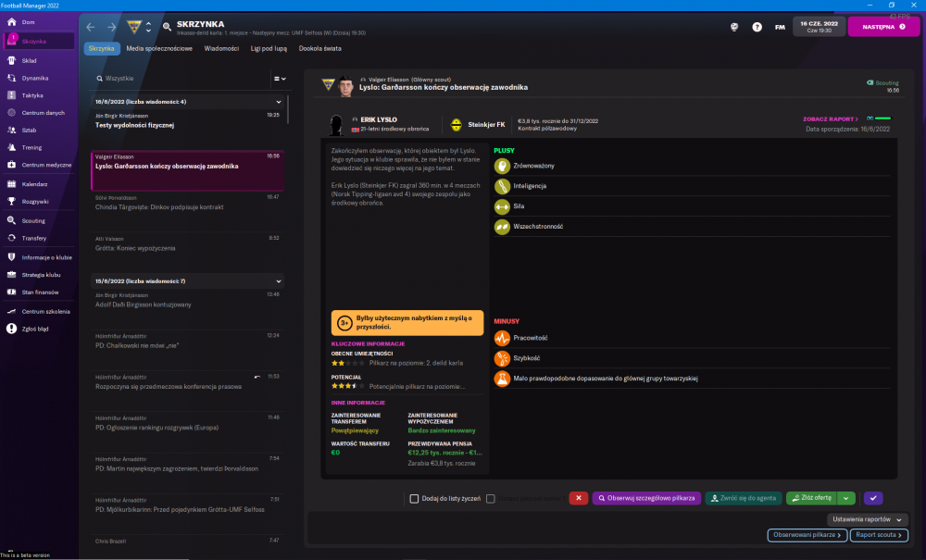Open the help question mark icon
926x560 pixels.
click(757, 27)
